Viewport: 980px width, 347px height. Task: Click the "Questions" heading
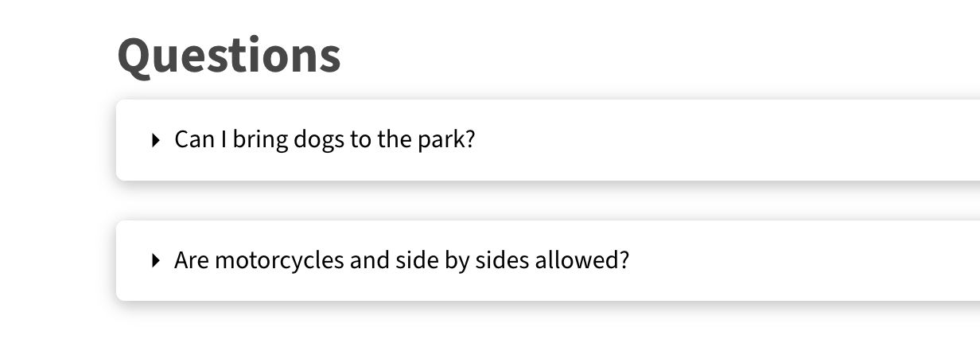pyautogui.click(x=229, y=56)
